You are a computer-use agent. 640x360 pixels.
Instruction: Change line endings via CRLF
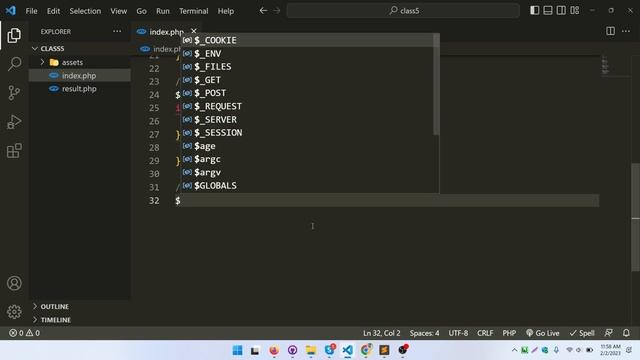[485, 333]
